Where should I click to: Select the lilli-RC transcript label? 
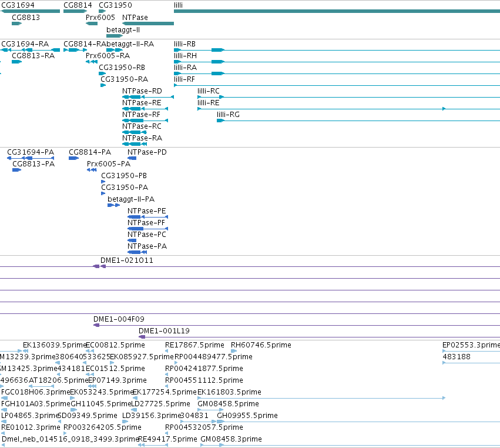[209, 91]
